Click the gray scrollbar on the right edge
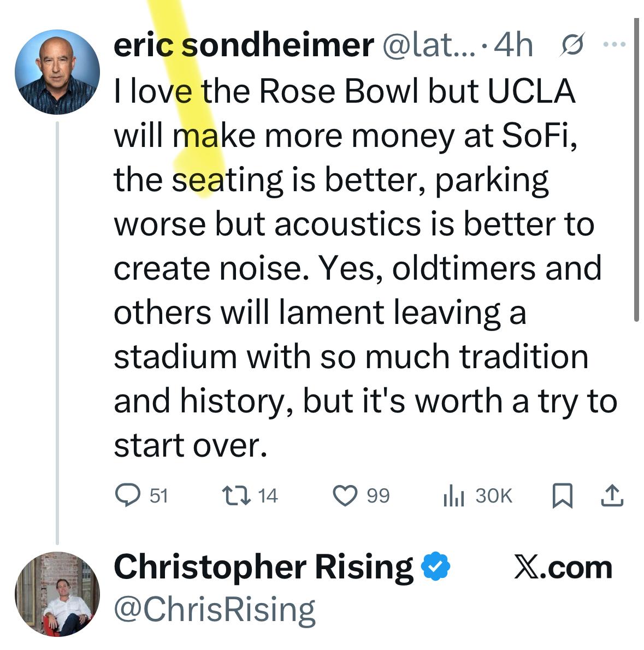644x650 pixels. (636, 169)
